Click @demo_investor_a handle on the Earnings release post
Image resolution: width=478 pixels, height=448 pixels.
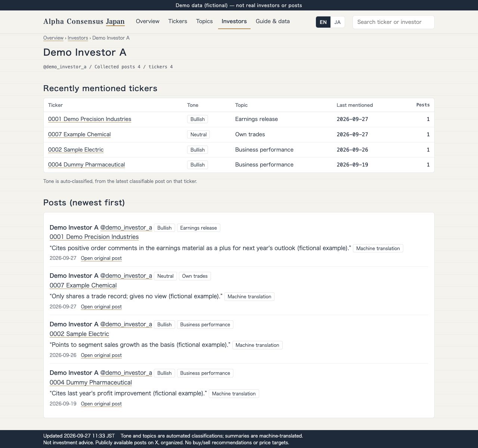pyautogui.click(x=126, y=228)
